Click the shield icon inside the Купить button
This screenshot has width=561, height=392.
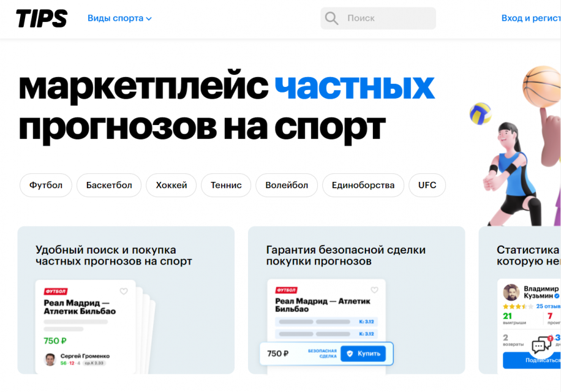(x=350, y=353)
